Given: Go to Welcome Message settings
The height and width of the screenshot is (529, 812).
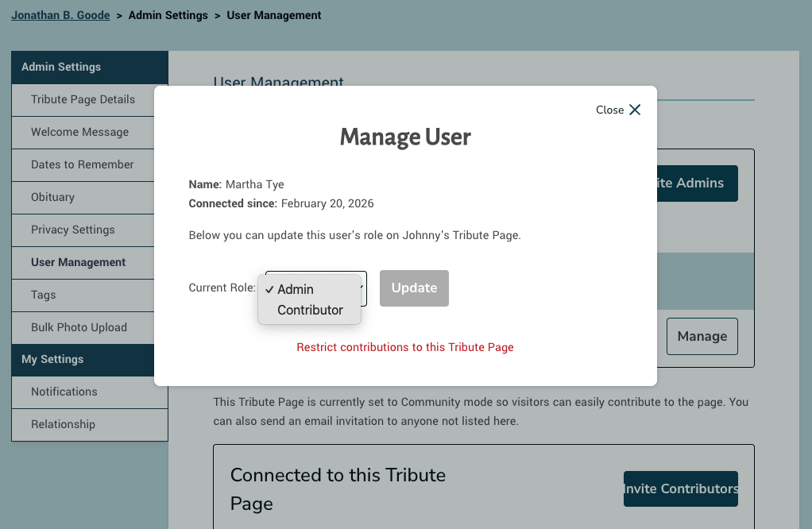Looking at the screenshot, I should [83, 133].
